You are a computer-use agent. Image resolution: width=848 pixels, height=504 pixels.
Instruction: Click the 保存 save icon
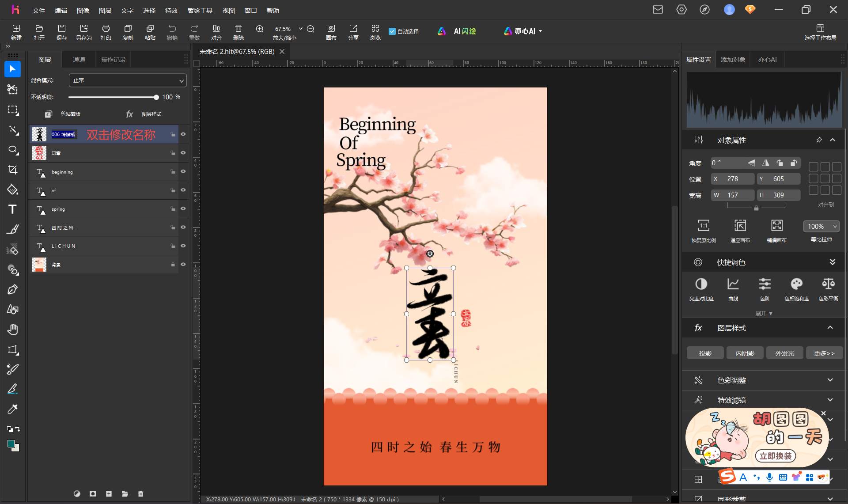point(62,32)
